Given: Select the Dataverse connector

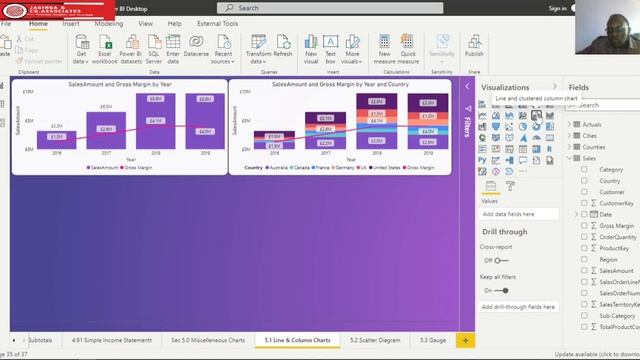Looking at the screenshot, I should point(196,46).
